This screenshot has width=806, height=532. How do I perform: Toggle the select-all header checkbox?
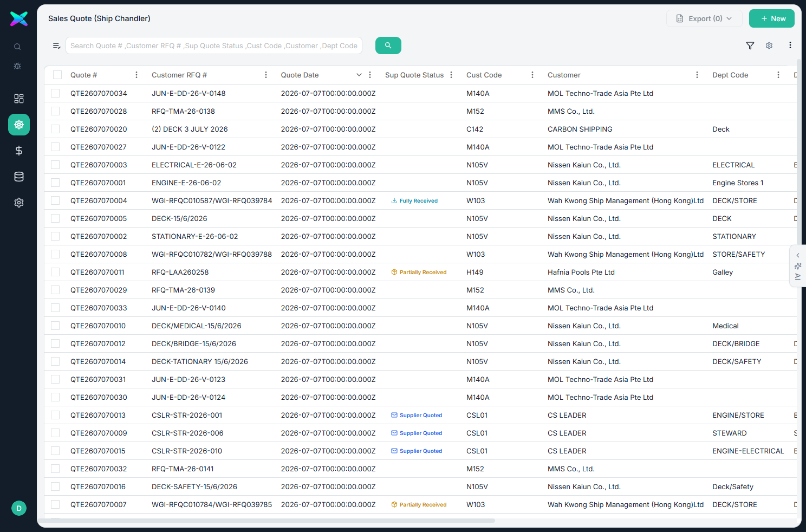click(57, 75)
